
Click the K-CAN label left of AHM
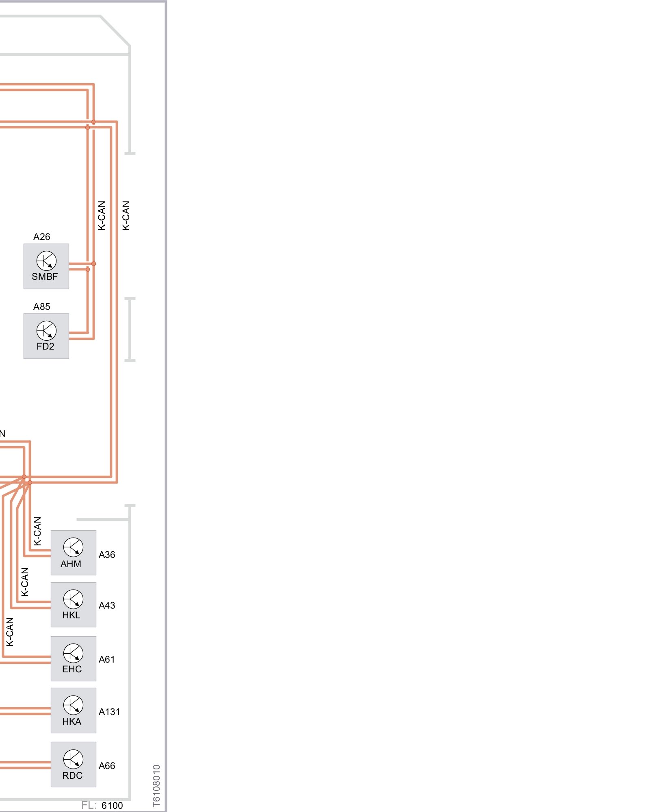click(x=37, y=531)
